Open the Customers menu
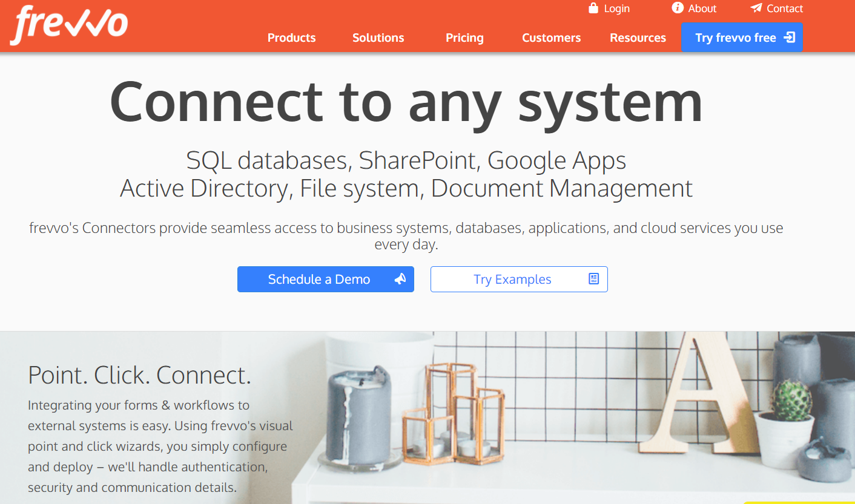The image size is (855, 504). pyautogui.click(x=552, y=38)
